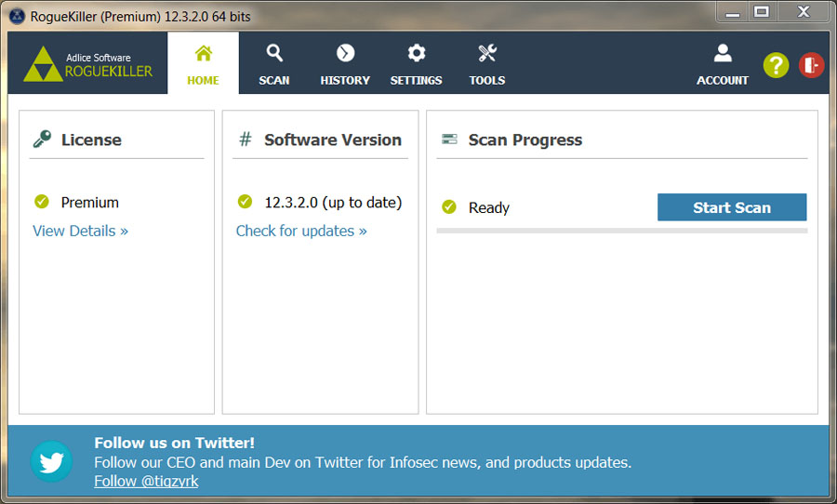Switch to the Scan tab
Image resolution: width=837 pixels, height=504 pixels.
274,64
